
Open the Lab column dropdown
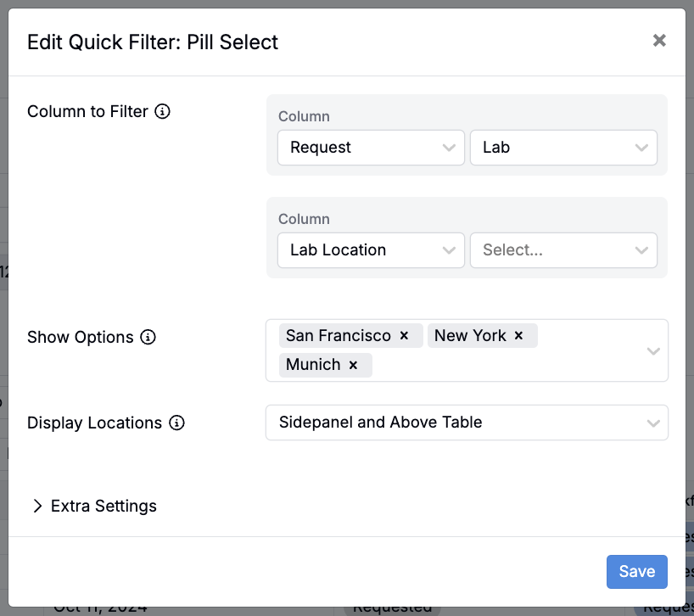tap(563, 148)
